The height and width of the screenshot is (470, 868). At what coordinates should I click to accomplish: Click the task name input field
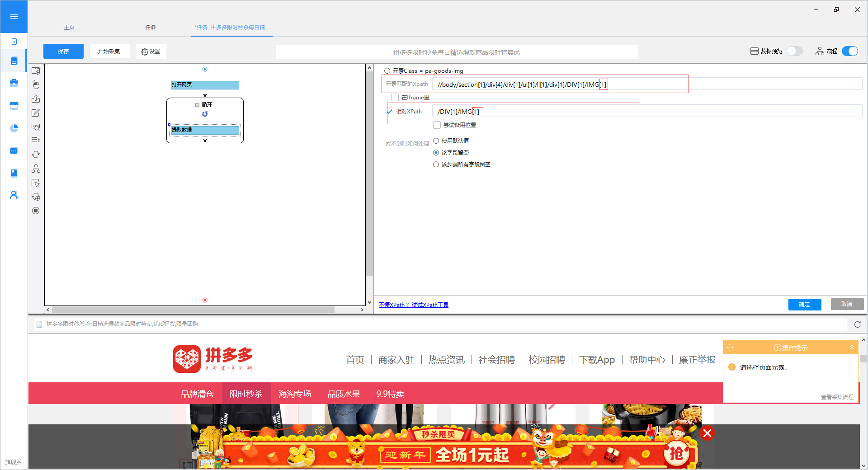457,52
